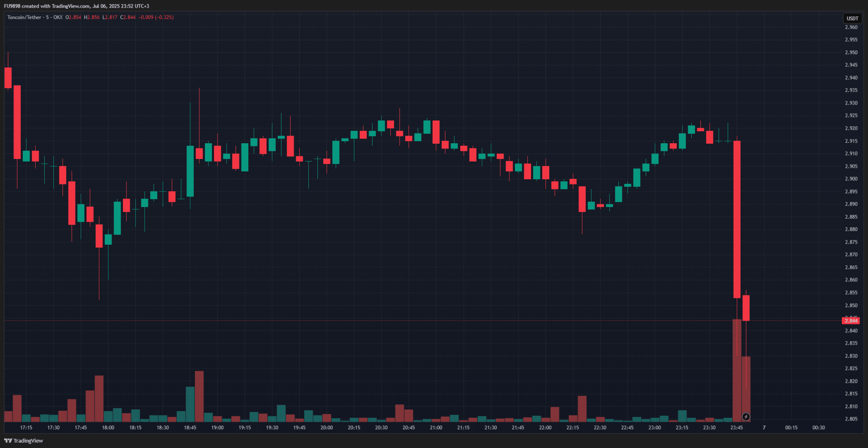
Task: Click the date marker 7 on time axis
Action: pos(764,428)
